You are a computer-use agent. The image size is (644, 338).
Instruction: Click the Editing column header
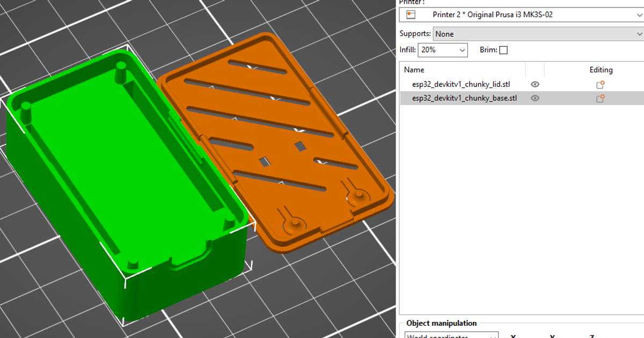601,70
